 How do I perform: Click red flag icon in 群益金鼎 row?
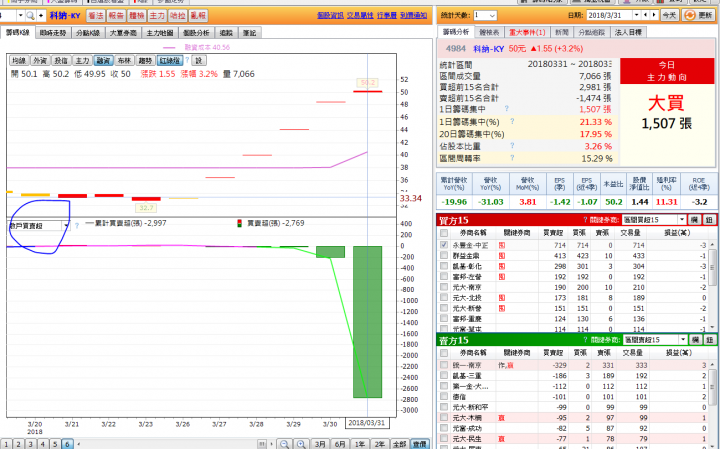[502, 256]
